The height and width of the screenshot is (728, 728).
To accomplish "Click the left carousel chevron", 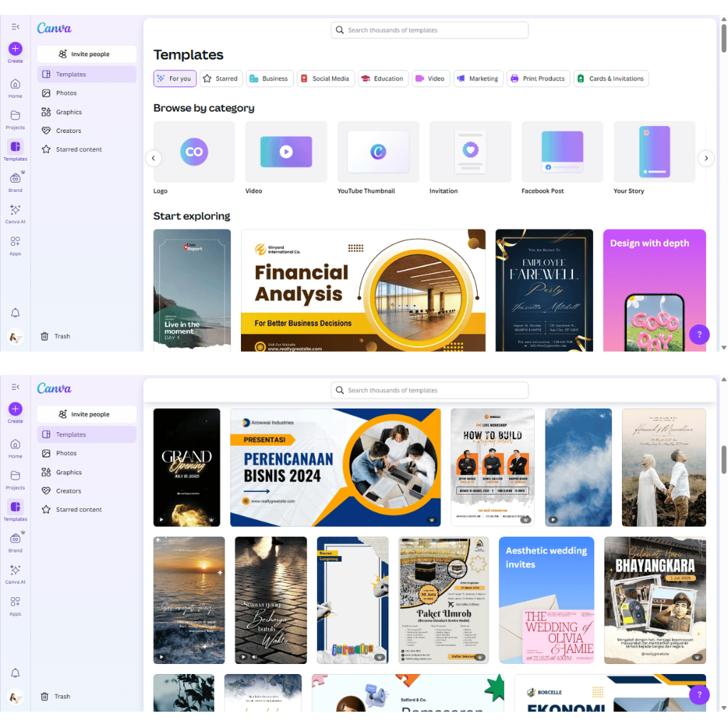I will tap(154, 158).
